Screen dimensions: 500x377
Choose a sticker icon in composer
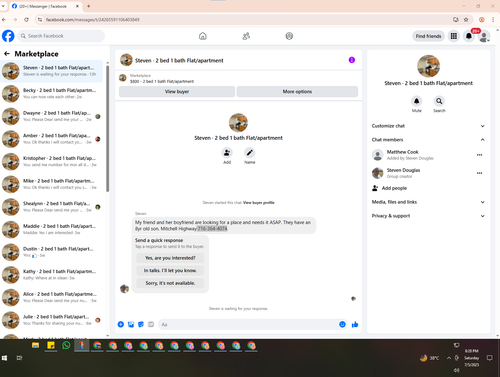coord(141,324)
